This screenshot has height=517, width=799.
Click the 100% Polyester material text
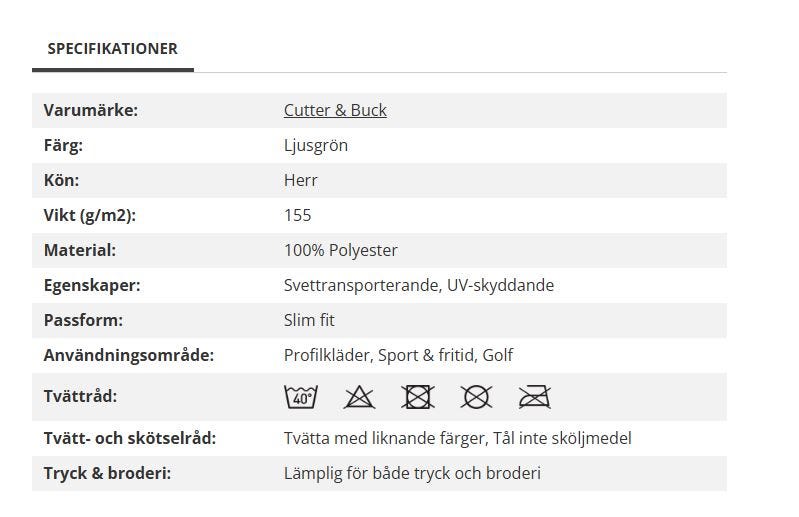pyautogui.click(x=341, y=250)
